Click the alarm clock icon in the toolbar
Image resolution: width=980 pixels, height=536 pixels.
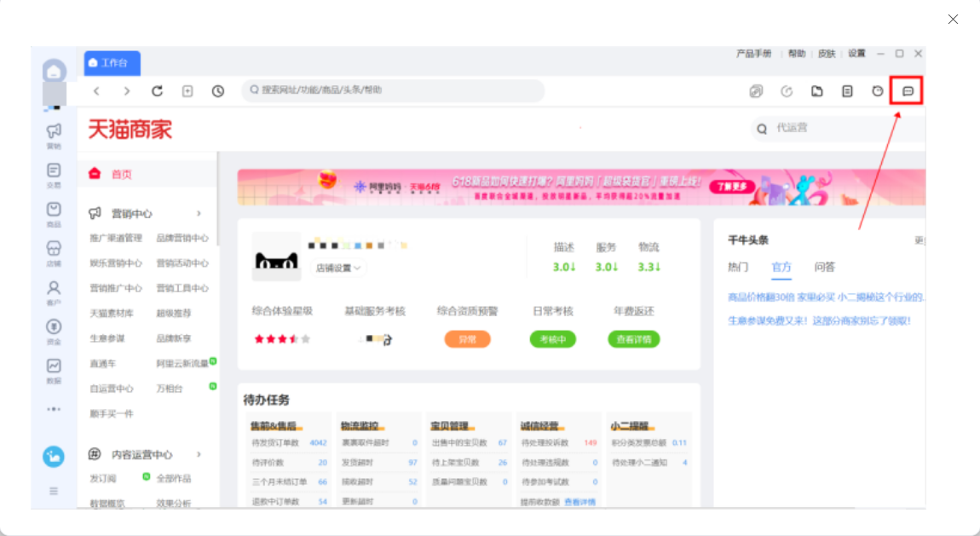(878, 91)
